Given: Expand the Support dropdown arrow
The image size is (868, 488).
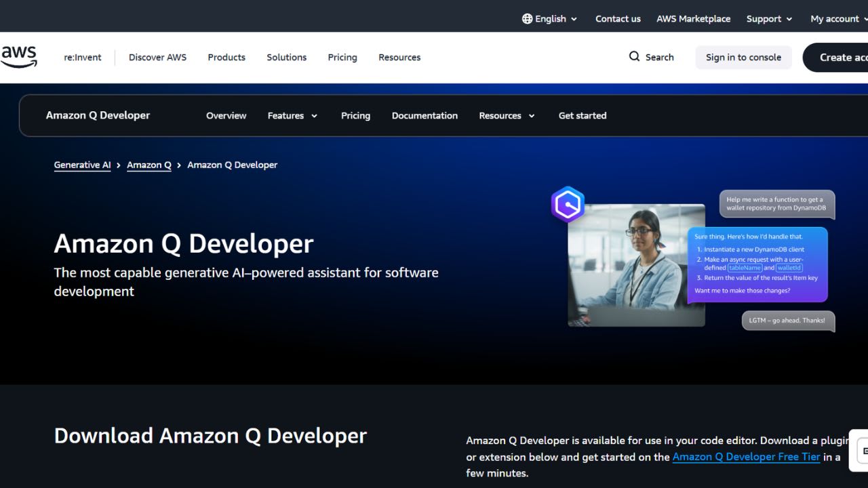Looking at the screenshot, I should (x=789, y=19).
